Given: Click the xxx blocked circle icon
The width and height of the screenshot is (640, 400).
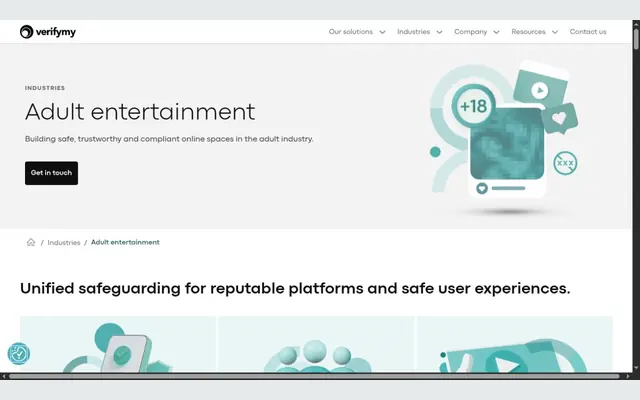Looking at the screenshot, I should click(x=565, y=163).
